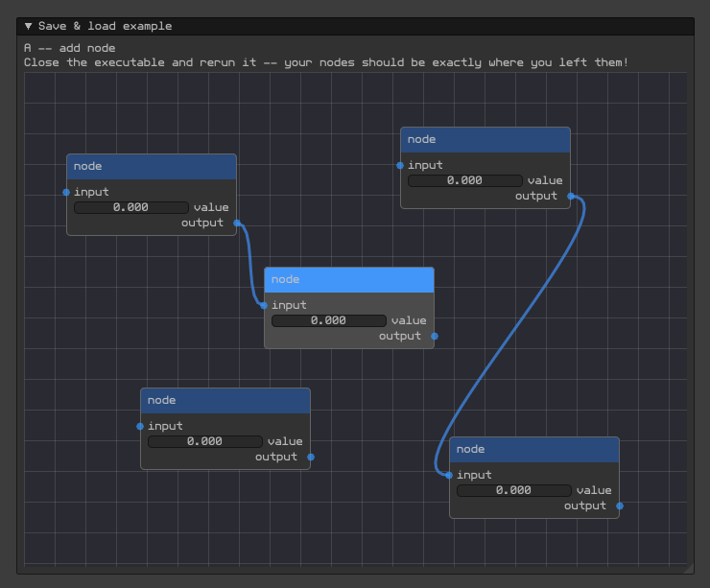Click output pin of bottom-right node

click(x=620, y=506)
